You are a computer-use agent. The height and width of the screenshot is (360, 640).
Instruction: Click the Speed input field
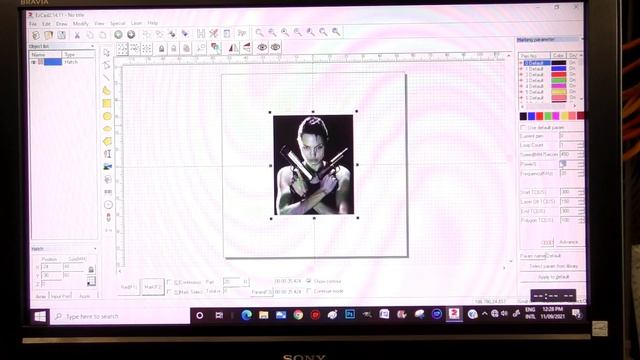(x=568, y=155)
